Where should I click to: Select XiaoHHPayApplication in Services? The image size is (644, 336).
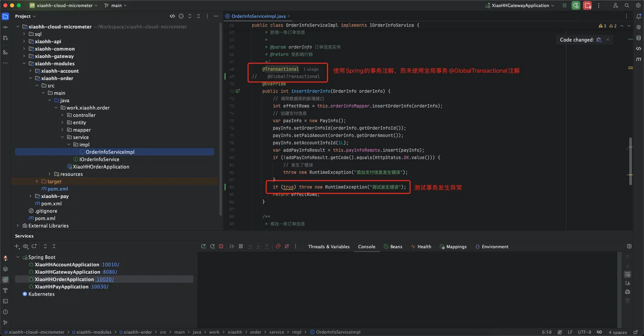pos(62,287)
